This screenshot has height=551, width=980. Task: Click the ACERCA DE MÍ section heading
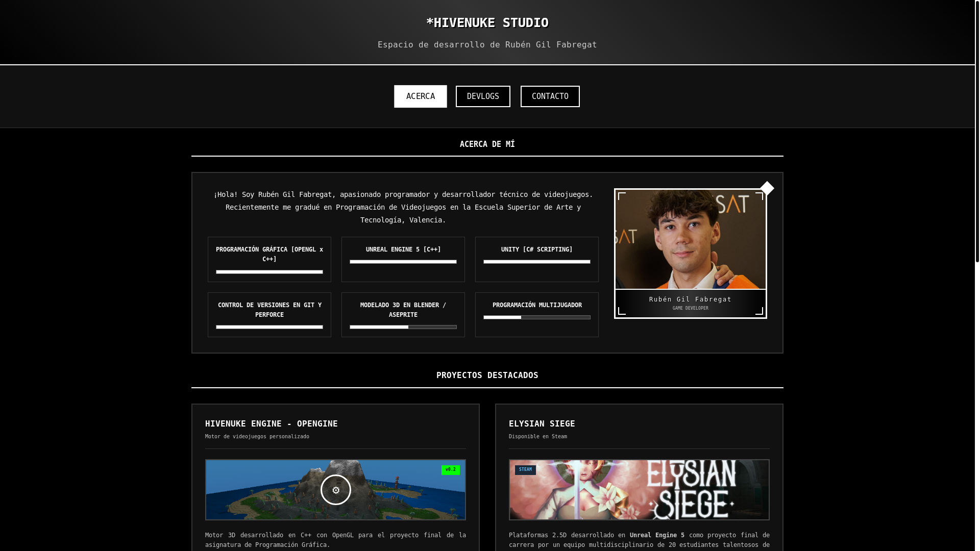[487, 144]
